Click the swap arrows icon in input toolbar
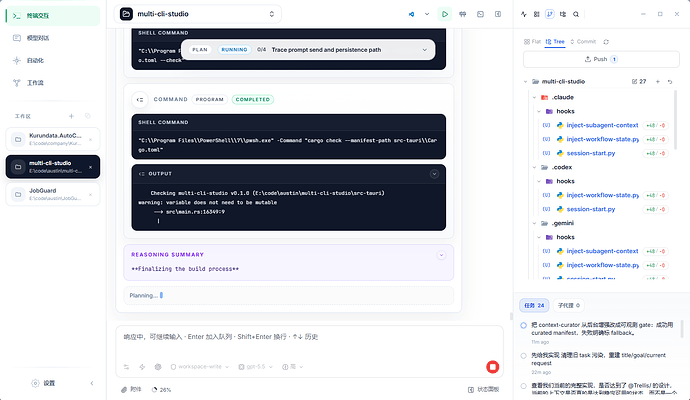The image size is (690, 400). click(x=126, y=367)
